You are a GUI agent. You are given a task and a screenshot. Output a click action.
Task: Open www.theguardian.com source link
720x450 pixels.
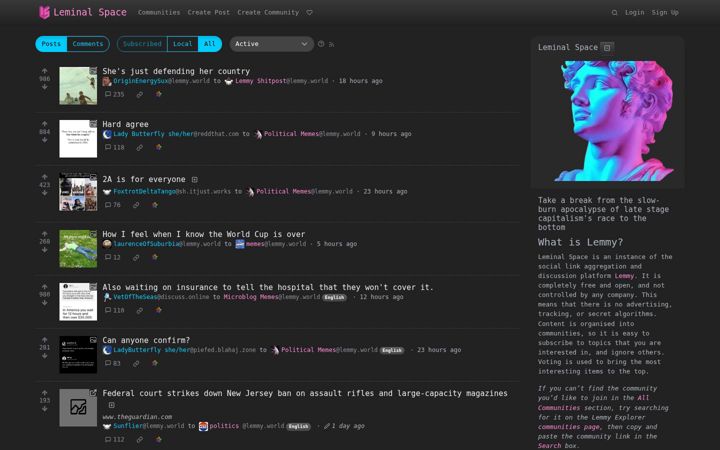(137, 417)
